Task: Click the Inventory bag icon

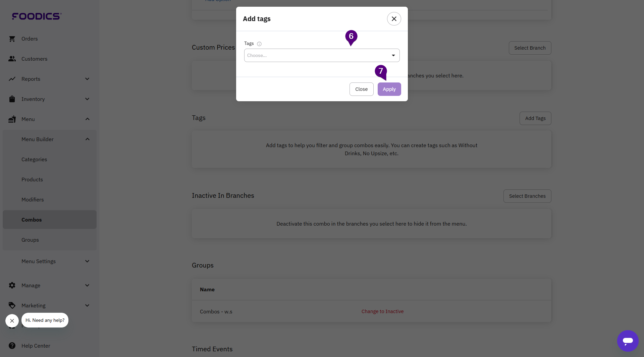Action: click(x=12, y=99)
